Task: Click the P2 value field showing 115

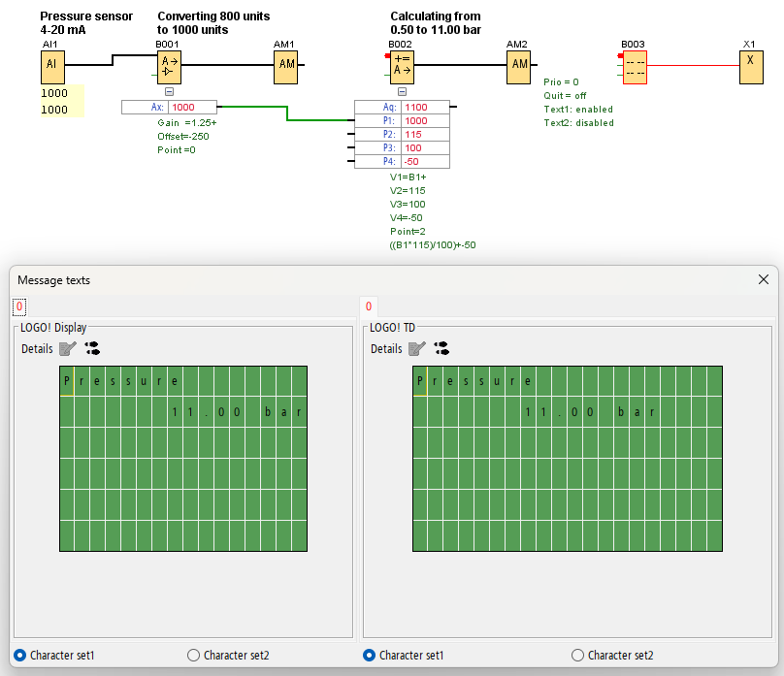Action: (x=424, y=135)
